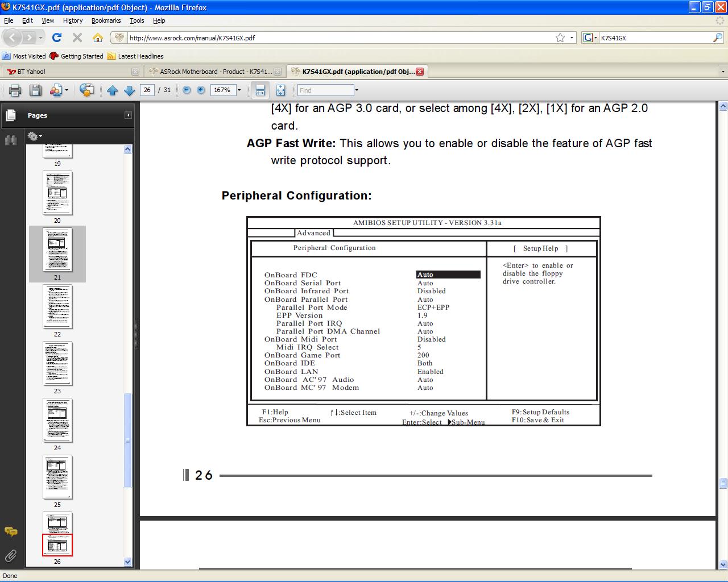This screenshot has width=728, height=582.
Task: Open Most Visited bookmarks
Action: click(24, 56)
